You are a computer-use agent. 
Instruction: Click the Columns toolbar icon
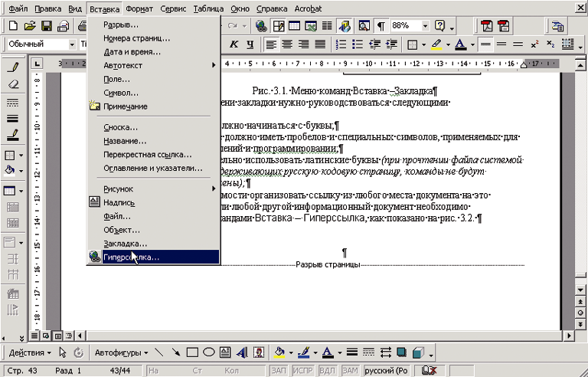tap(327, 26)
